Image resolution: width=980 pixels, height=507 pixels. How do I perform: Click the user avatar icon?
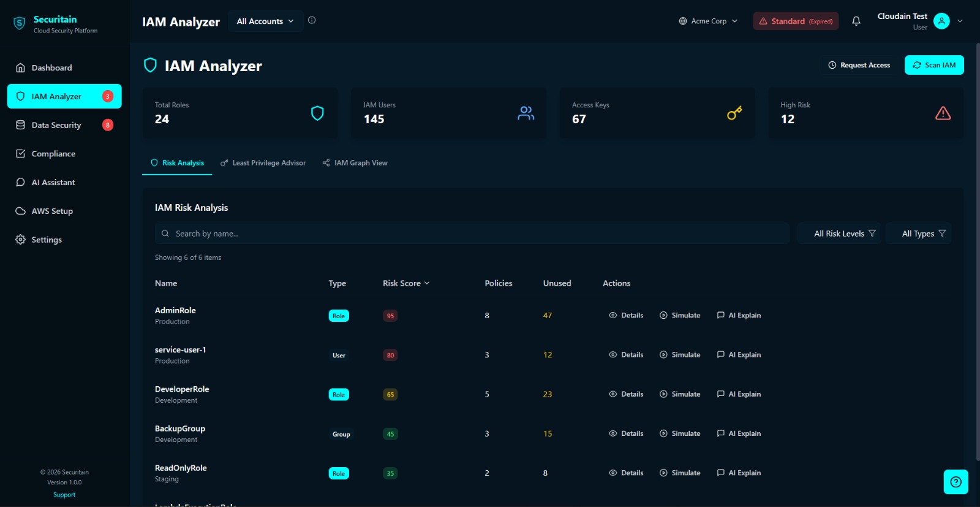click(941, 21)
